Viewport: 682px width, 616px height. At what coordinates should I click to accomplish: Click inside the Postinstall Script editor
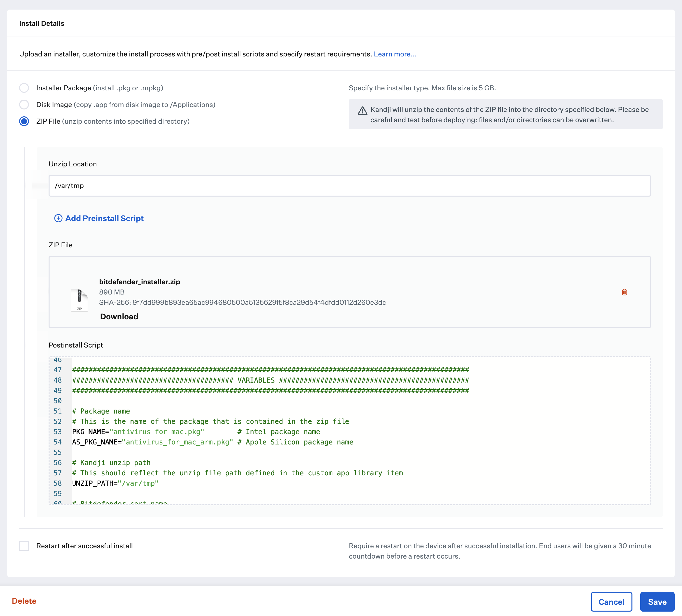click(349, 430)
